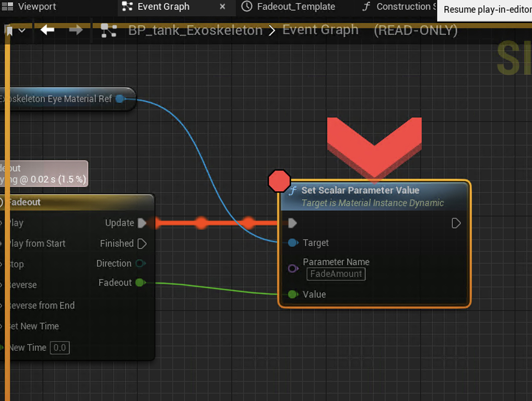Select the Event Graph tab
Viewport: 532px width, 401px height.
click(163, 6)
